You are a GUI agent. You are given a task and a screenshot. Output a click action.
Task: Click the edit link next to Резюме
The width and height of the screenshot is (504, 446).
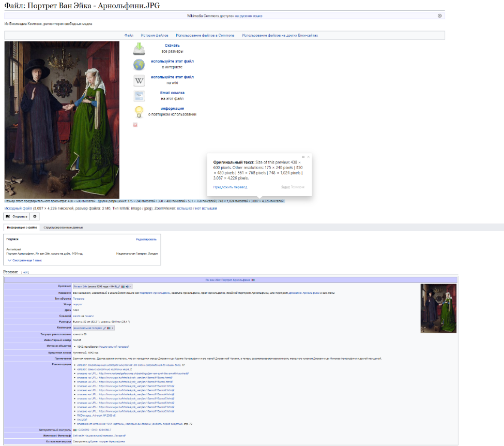click(25, 273)
